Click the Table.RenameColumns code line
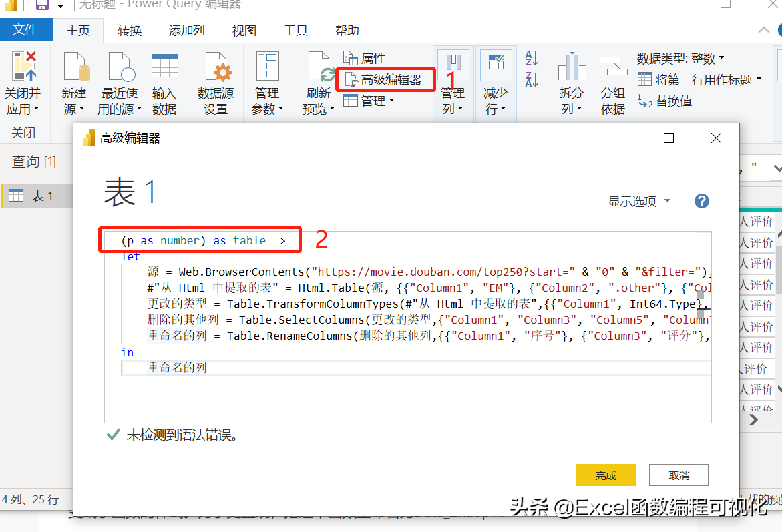The height and width of the screenshot is (532, 782). 428,336
